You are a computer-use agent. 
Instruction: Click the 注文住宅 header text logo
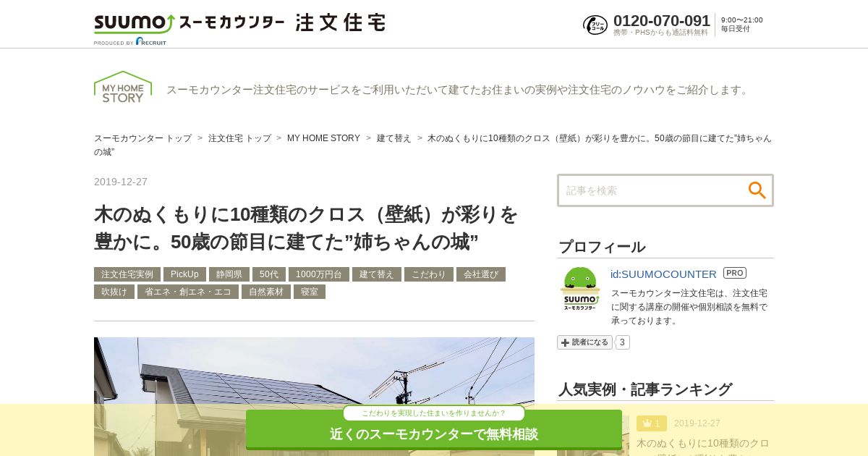(341, 22)
